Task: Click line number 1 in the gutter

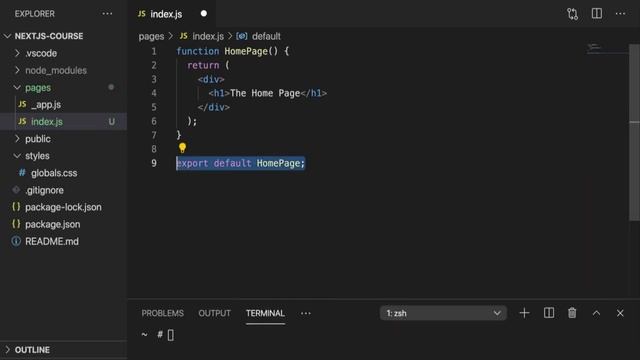Action: (154, 51)
